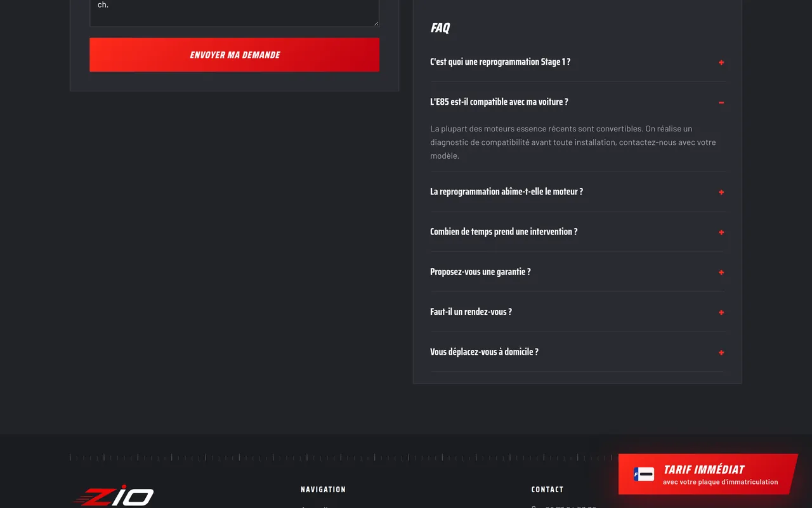Click the plus icon beside Stage 1 question

[x=721, y=62]
